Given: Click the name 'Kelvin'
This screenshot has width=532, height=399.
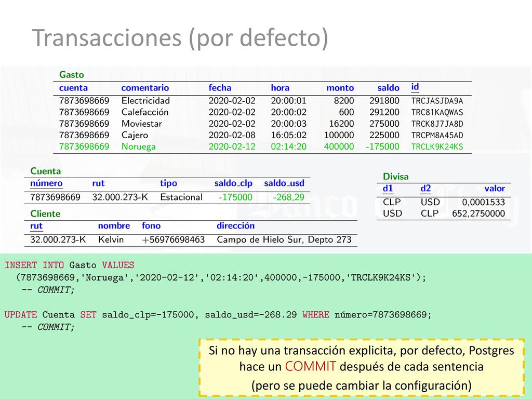Looking at the screenshot, I should (x=111, y=240).
